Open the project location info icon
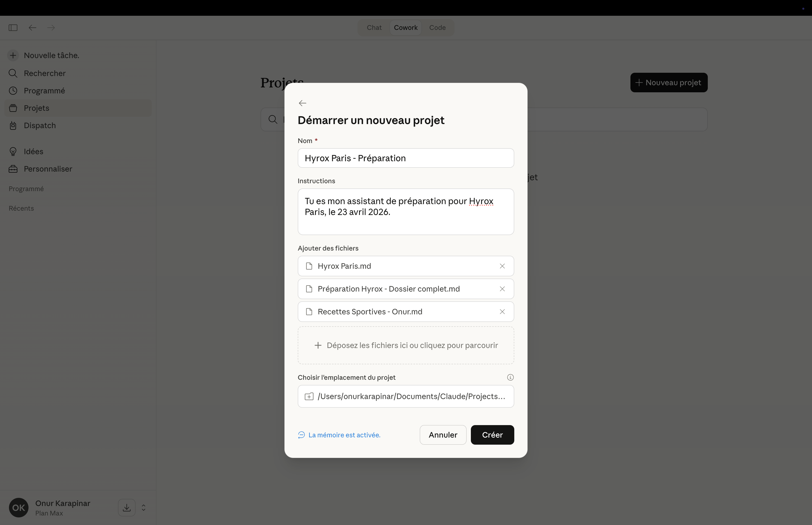The width and height of the screenshot is (812, 525). click(510, 377)
